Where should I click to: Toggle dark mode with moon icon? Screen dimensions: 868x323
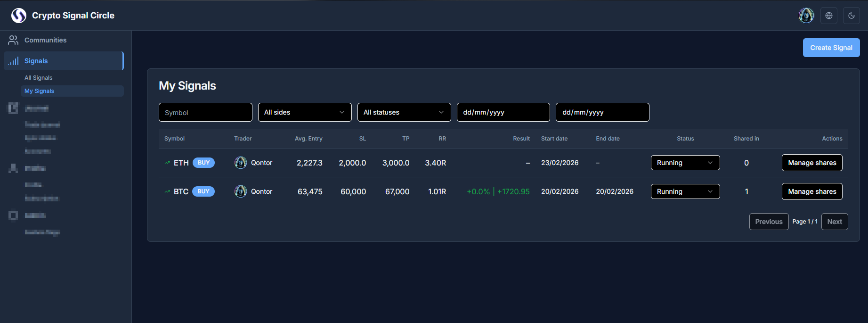pos(852,16)
